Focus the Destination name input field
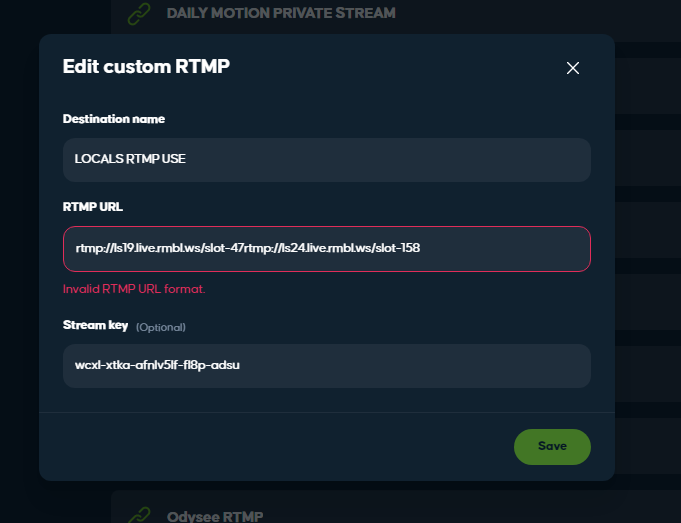 point(327,159)
